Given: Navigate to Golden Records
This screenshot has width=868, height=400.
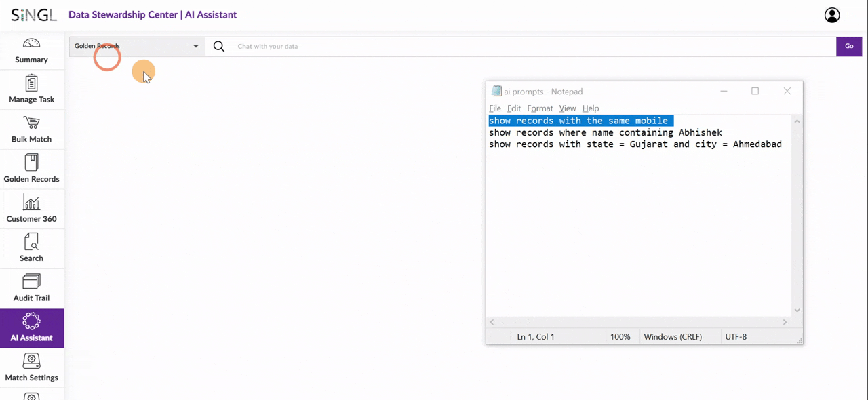Looking at the screenshot, I should (31, 169).
